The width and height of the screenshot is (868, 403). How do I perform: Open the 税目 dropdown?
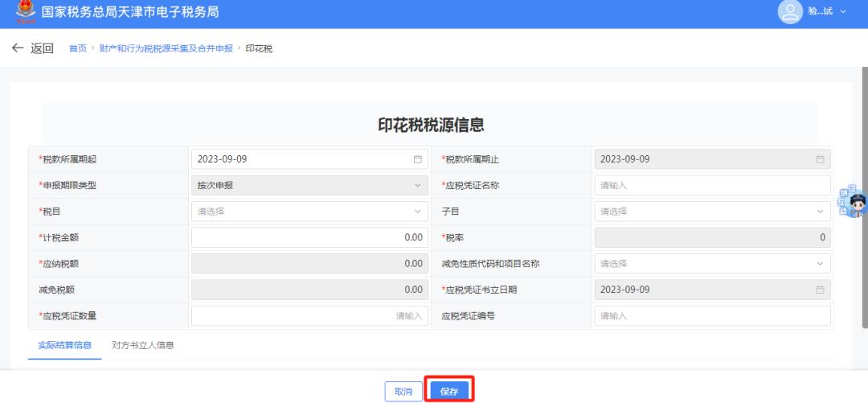coord(309,212)
